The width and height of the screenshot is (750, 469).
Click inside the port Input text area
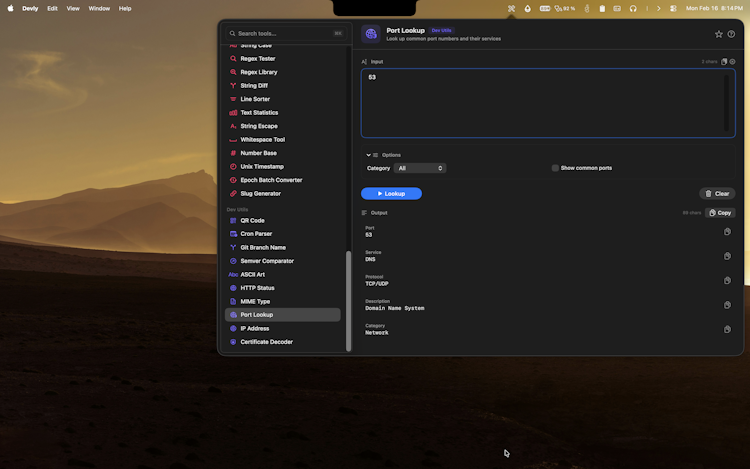click(x=548, y=103)
